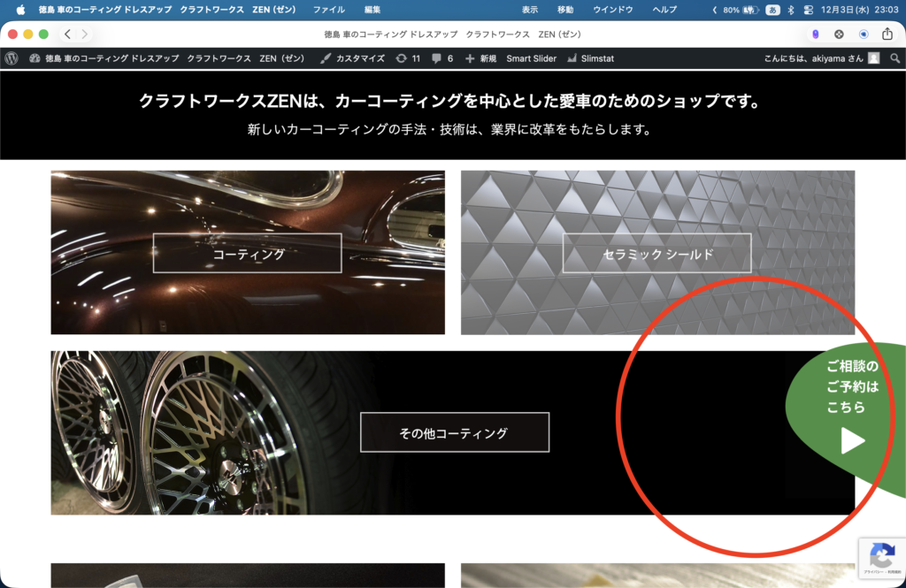Click the セラミック シールド banner button

tap(656, 253)
